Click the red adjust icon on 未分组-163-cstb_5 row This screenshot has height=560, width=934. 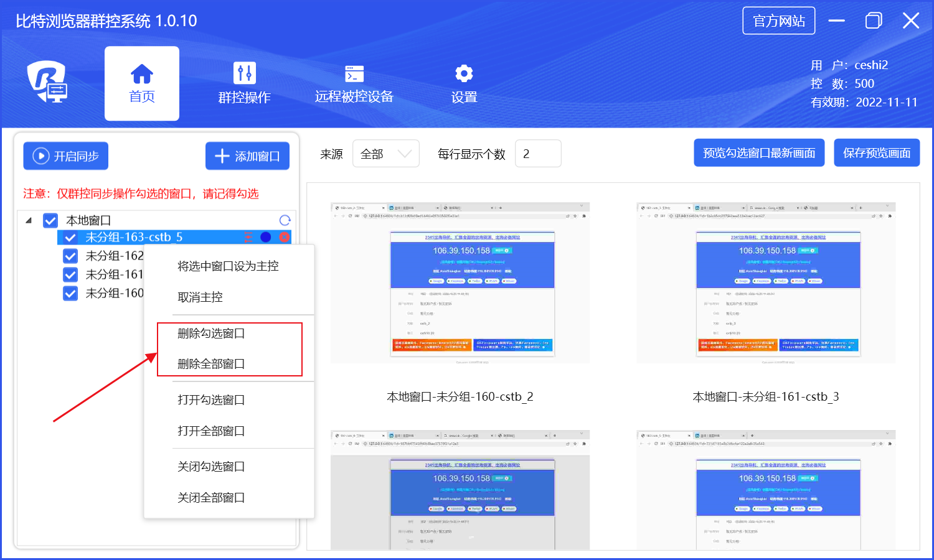point(248,237)
